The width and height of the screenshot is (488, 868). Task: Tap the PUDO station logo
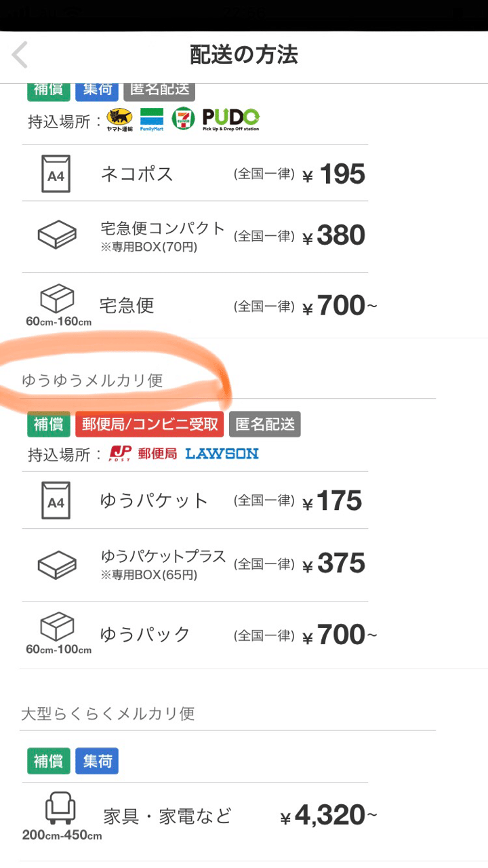pos(230,119)
